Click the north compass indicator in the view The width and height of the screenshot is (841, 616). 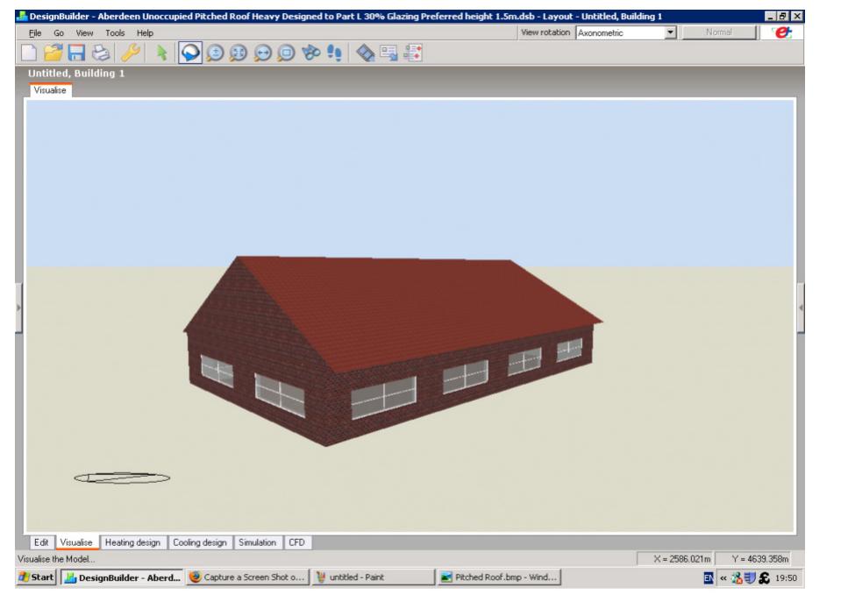click(x=122, y=478)
